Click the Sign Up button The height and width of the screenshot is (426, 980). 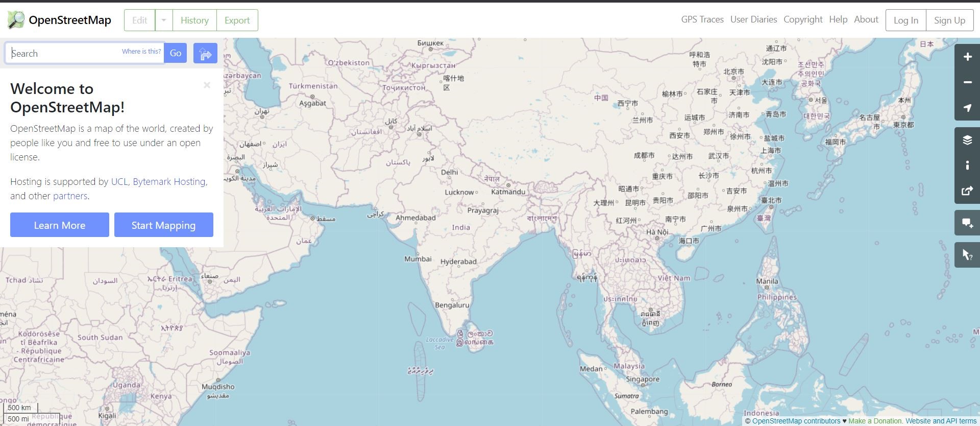(x=949, y=20)
